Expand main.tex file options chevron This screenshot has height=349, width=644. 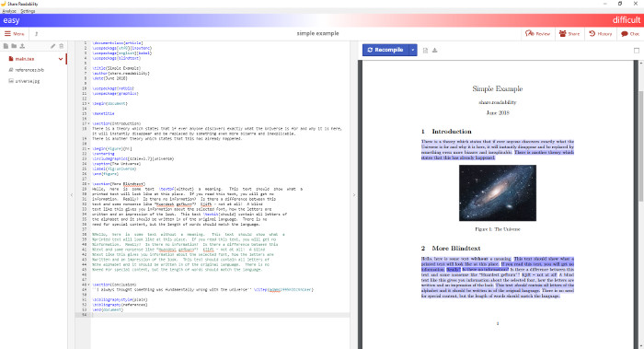pos(61,59)
